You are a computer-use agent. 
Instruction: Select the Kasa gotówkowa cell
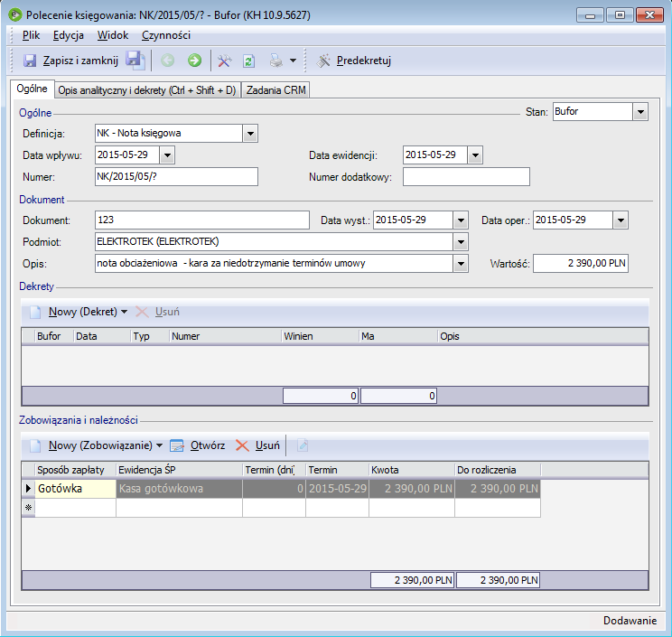[x=179, y=489]
